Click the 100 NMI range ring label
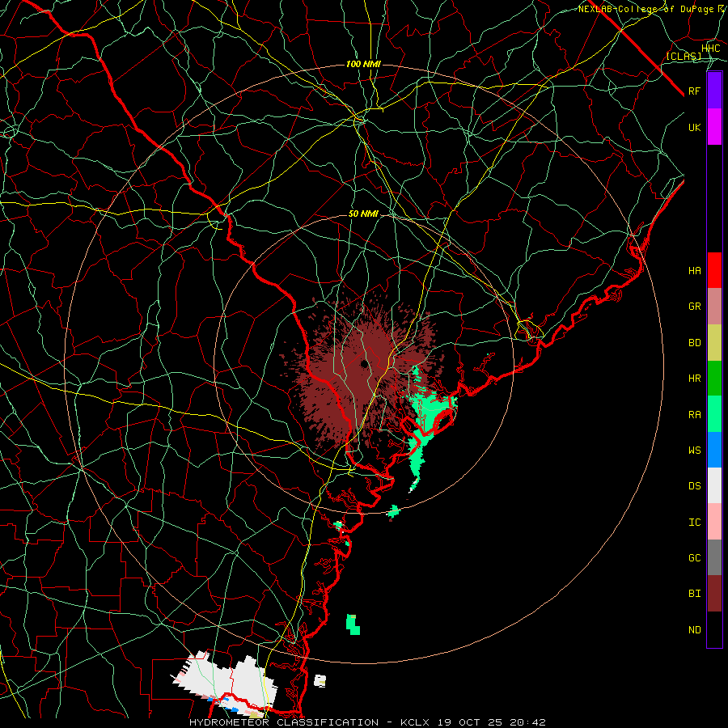This screenshot has width=728, height=728. pos(363,64)
